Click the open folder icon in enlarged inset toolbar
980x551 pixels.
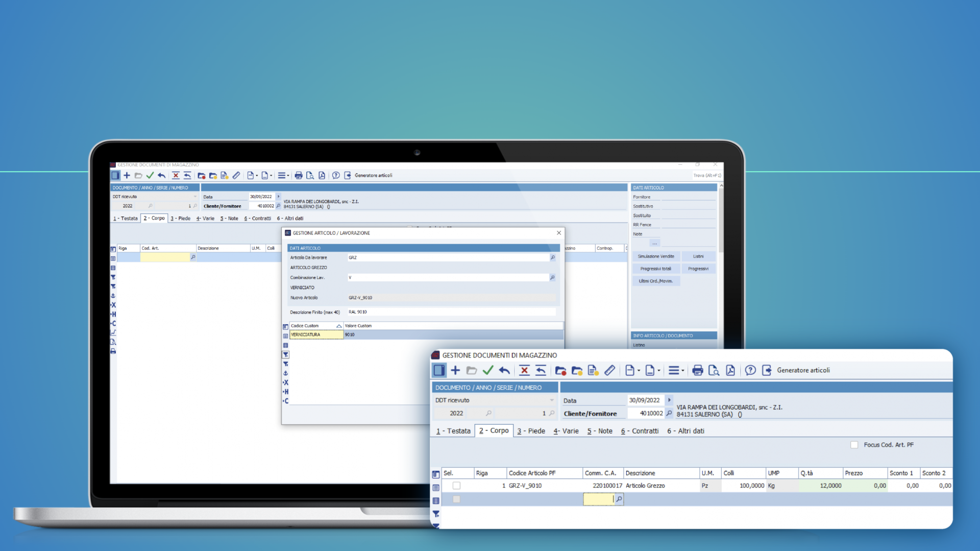(x=472, y=370)
